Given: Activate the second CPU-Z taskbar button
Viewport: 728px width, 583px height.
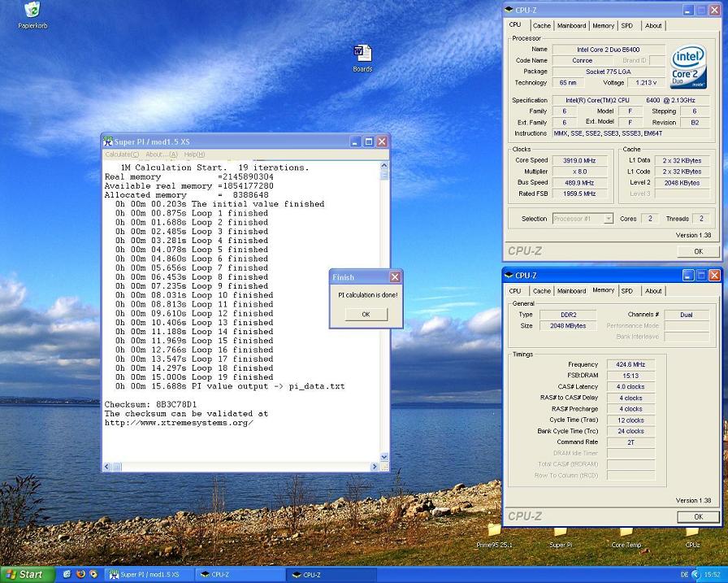Looking at the screenshot, I should pos(330,575).
